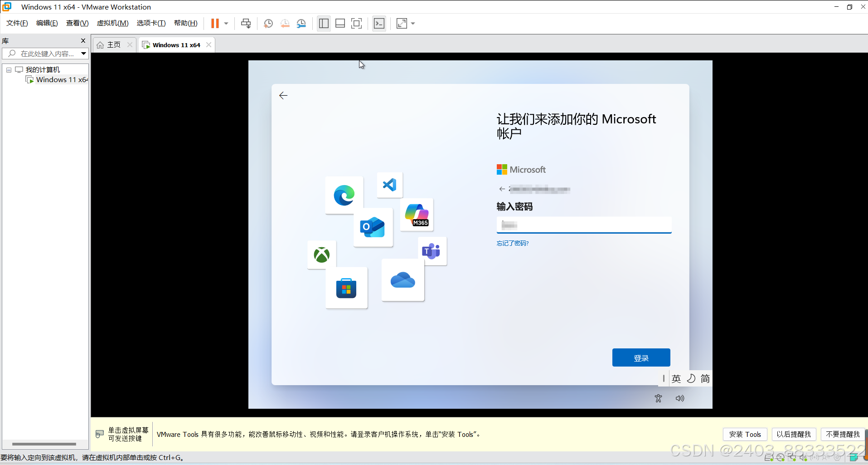The width and height of the screenshot is (868, 465).
Task: Click the Microsoft 365 Copilot app tile
Action: tap(417, 215)
